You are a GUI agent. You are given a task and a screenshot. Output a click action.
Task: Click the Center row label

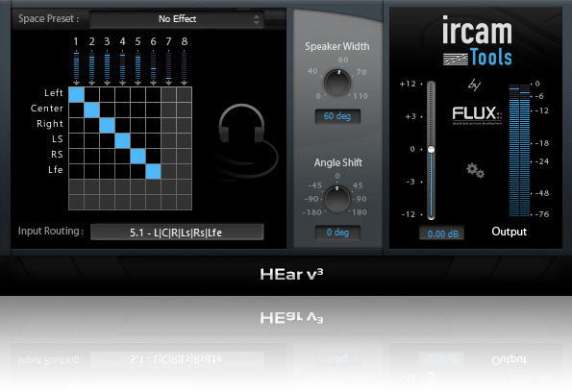click(47, 109)
